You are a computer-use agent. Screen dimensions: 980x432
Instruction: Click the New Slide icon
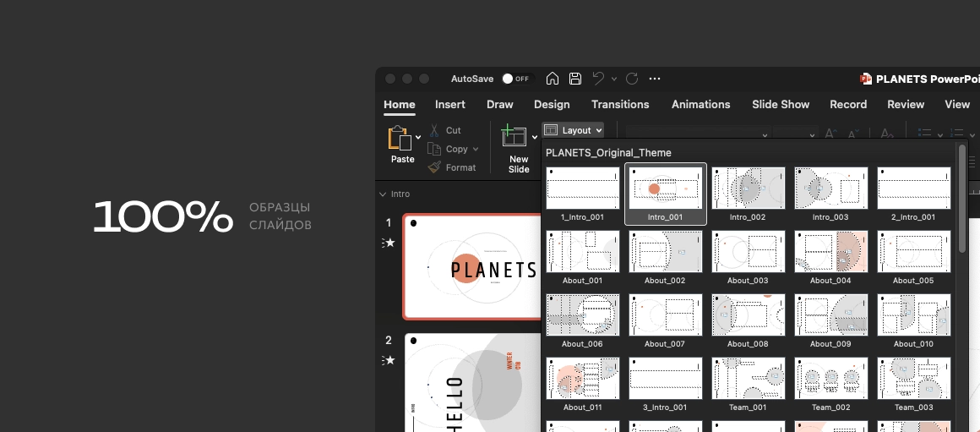(514, 138)
